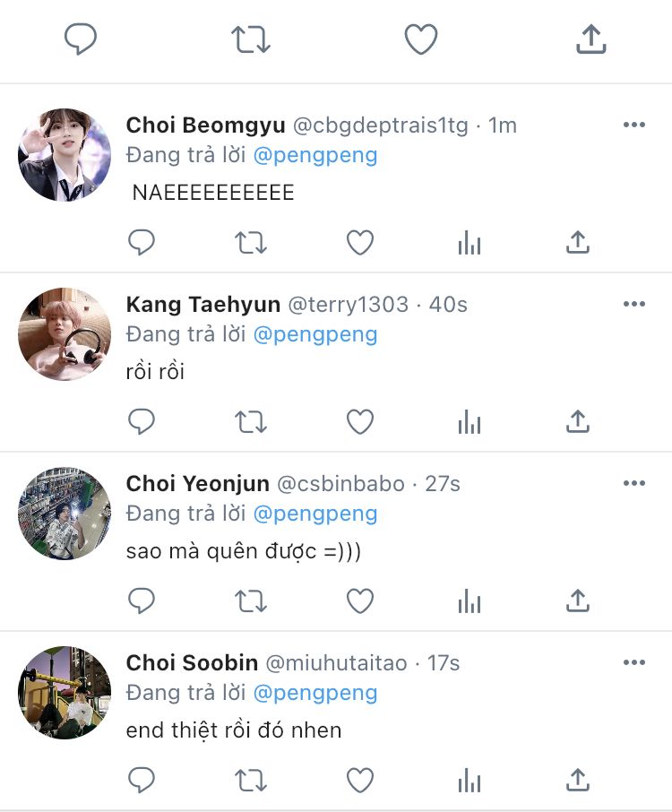Share the main tweet at the top
The height and width of the screenshot is (812, 672).
590,39
